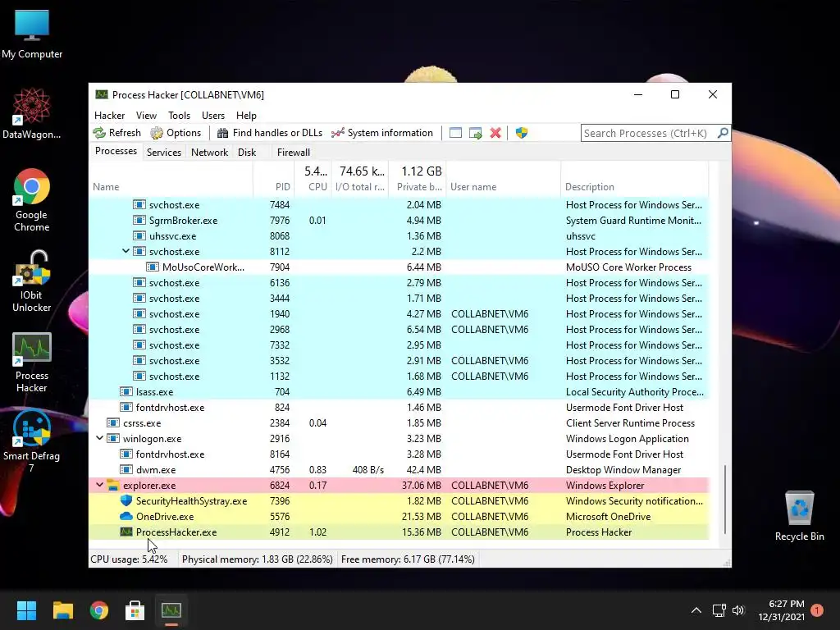Click the find window and thread icon

[475, 133]
